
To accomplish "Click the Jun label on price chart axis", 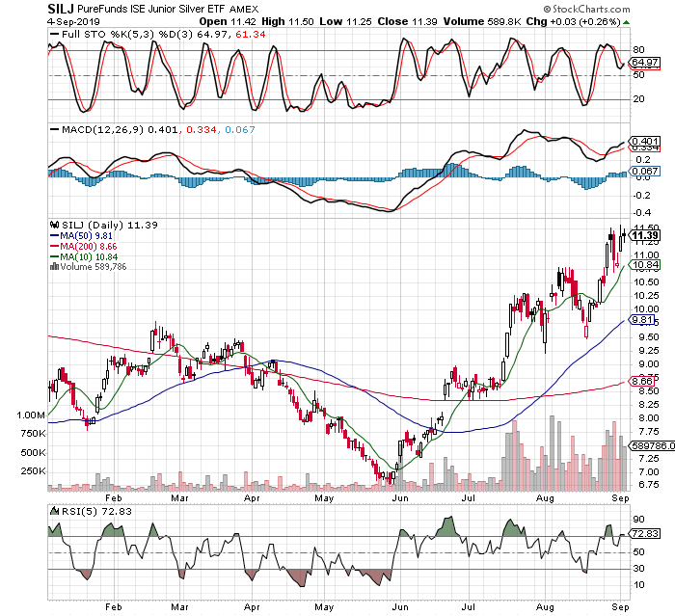I will click(x=400, y=498).
